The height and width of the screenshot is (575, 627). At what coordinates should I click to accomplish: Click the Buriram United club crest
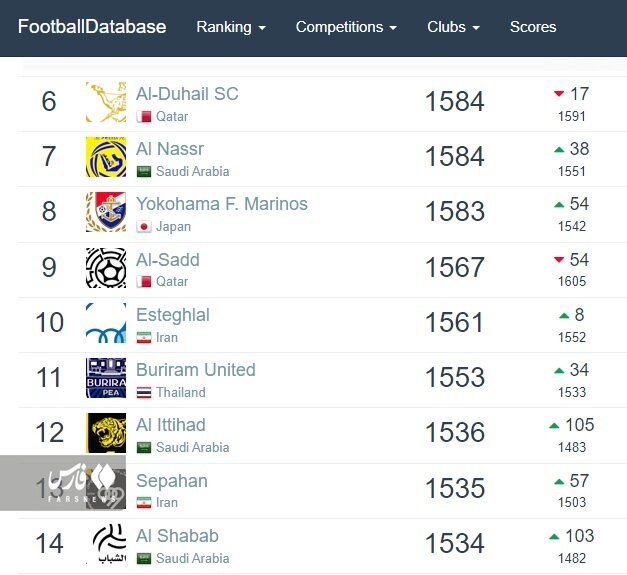coord(106,378)
